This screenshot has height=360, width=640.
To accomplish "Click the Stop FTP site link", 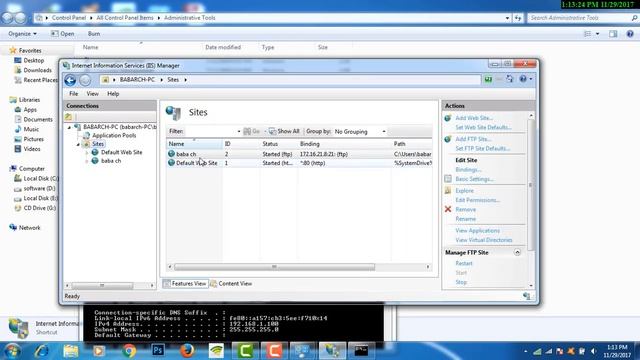I will pyautogui.click(x=461, y=282).
